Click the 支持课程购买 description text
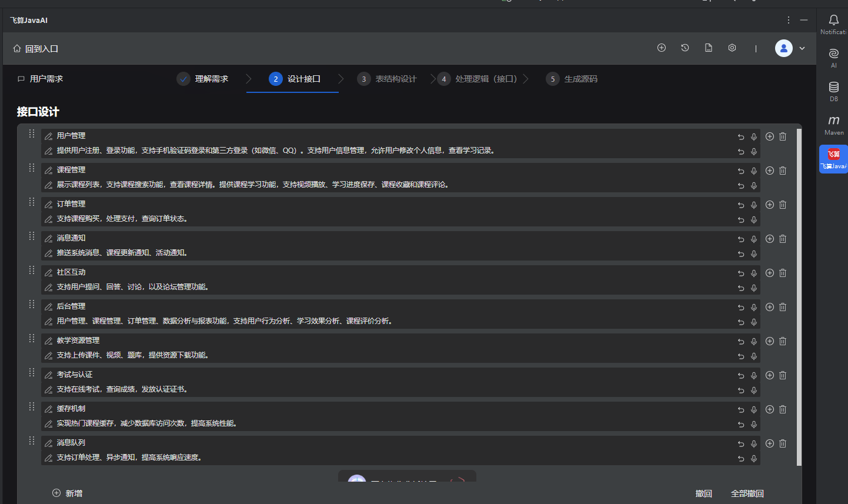Image resolution: width=848 pixels, height=504 pixels. pyautogui.click(x=122, y=219)
